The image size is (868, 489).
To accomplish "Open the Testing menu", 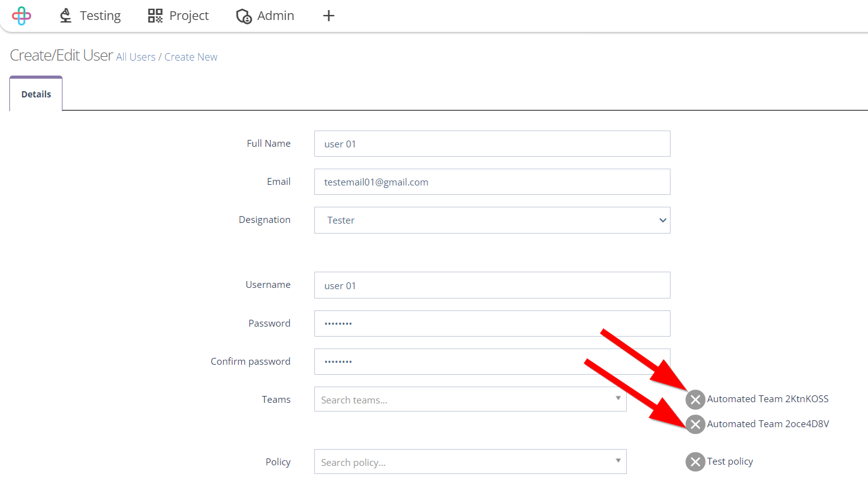I will point(90,16).
